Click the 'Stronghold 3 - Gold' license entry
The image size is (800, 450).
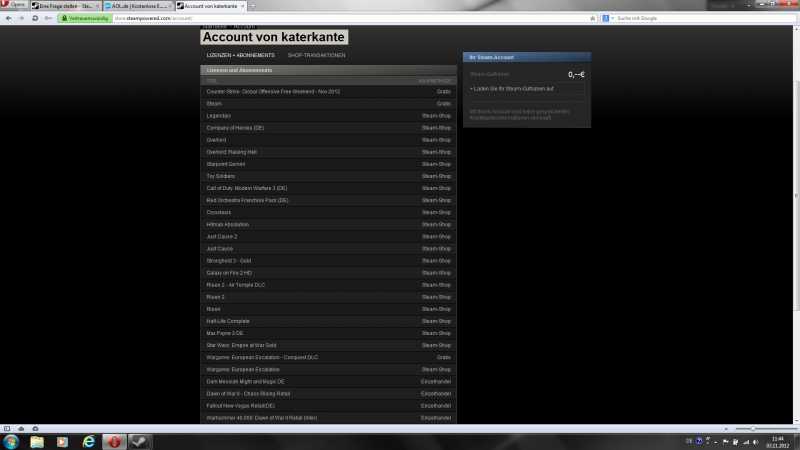pyautogui.click(x=329, y=261)
